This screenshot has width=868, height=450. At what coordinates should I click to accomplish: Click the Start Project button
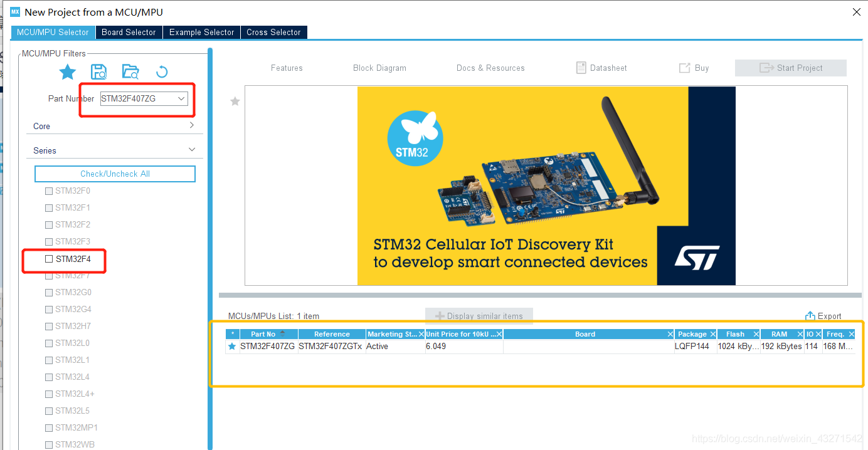click(791, 68)
